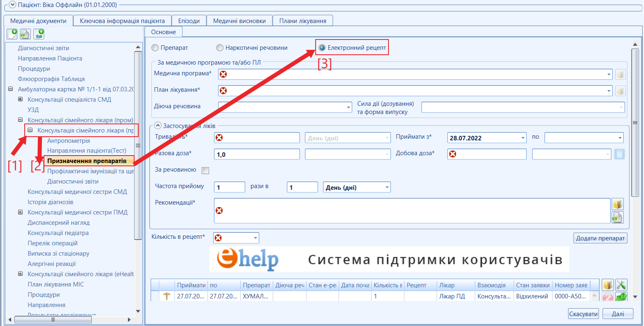Viewport: 644px width, 326px height.
Task: Open the Кількість в рецепт dropdown
Action: click(x=256, y=238)
